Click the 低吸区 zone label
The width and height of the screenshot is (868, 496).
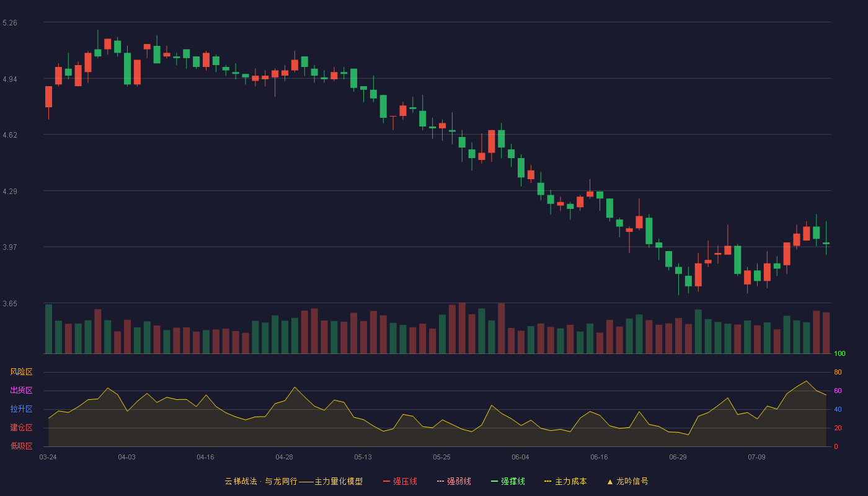tap(21, 446)
